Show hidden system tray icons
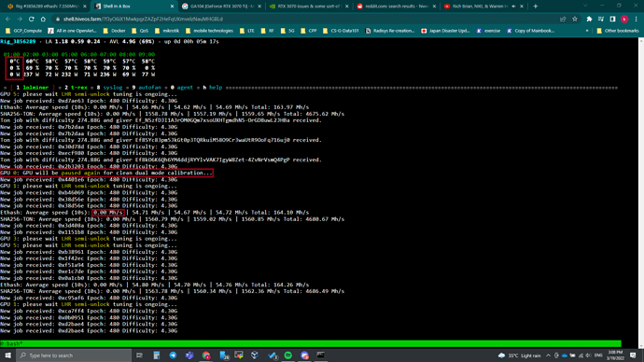644x362 pixels. click(x=548, y=355)
